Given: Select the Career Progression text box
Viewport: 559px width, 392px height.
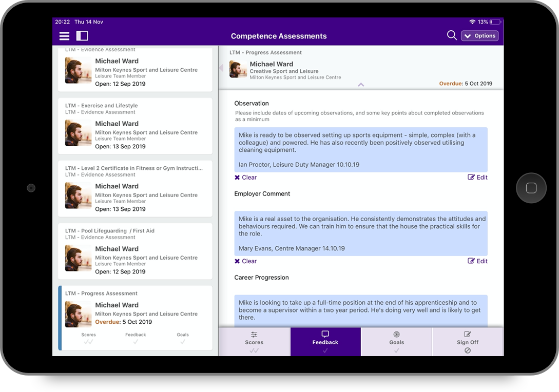Looking at the screenshot, I should point(361,311).
